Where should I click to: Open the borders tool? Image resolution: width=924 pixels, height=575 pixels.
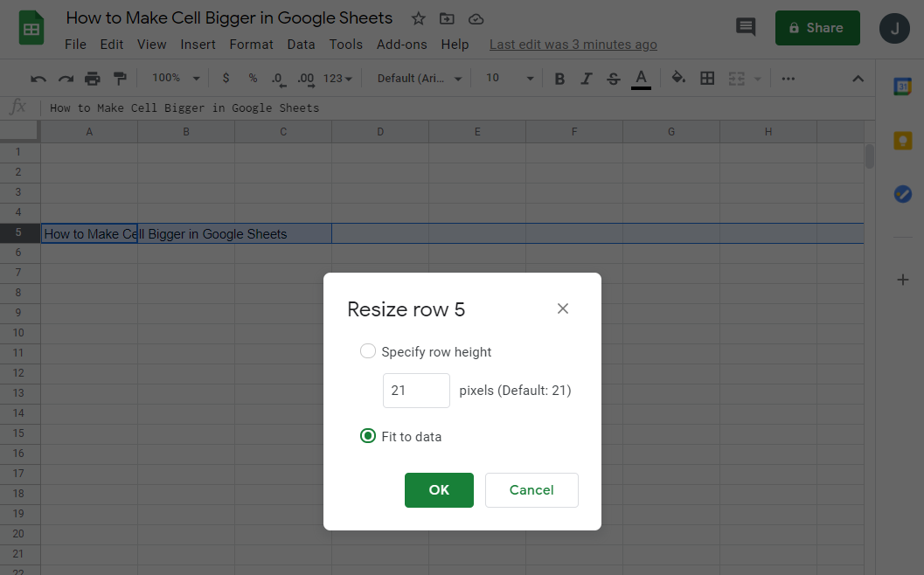(707, 79)
